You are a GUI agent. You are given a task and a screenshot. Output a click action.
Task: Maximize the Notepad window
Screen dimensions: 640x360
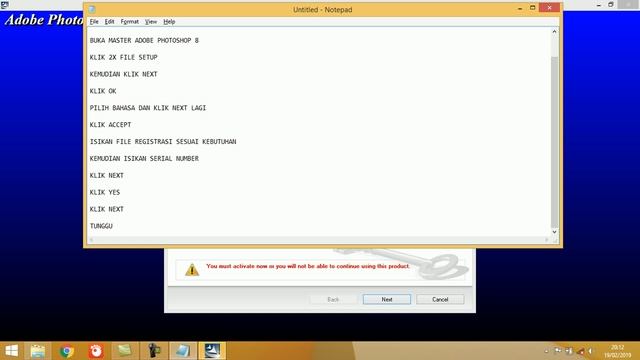[532, 8]
